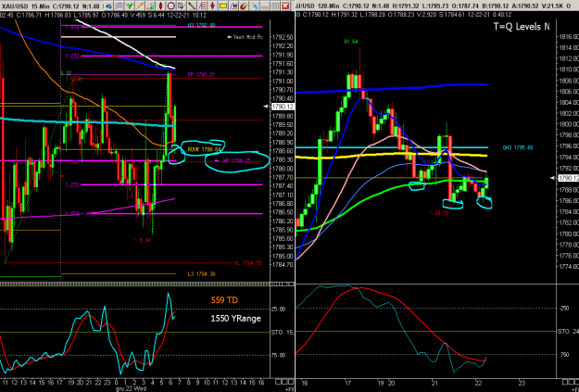Open the wavy lines indicator icon
579x392 pixels.
point(119,6)
